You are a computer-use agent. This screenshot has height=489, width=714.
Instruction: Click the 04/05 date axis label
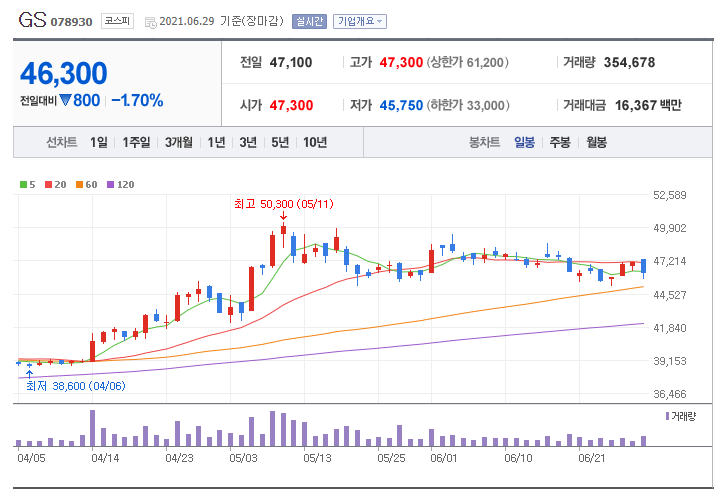tap(31, 458)
